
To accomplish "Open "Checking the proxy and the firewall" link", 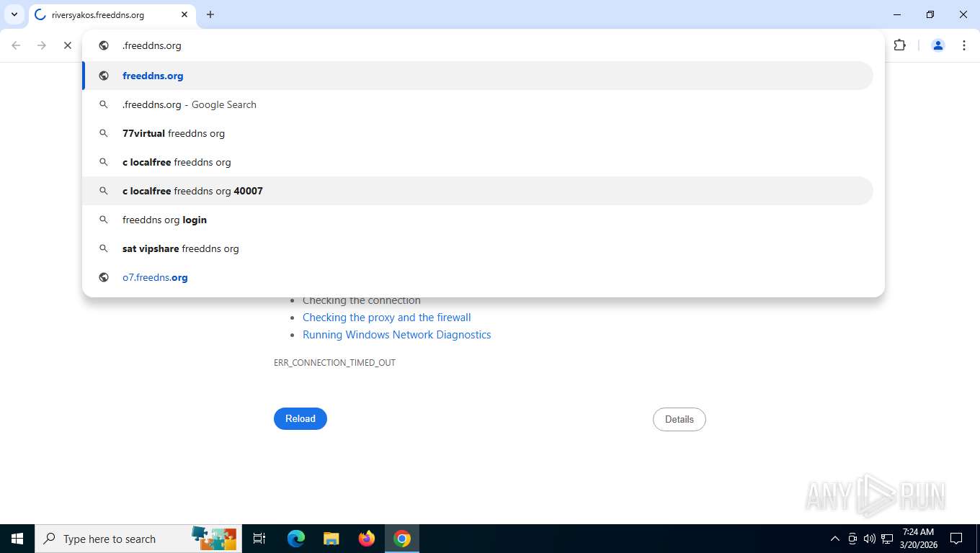I will 387,318.
